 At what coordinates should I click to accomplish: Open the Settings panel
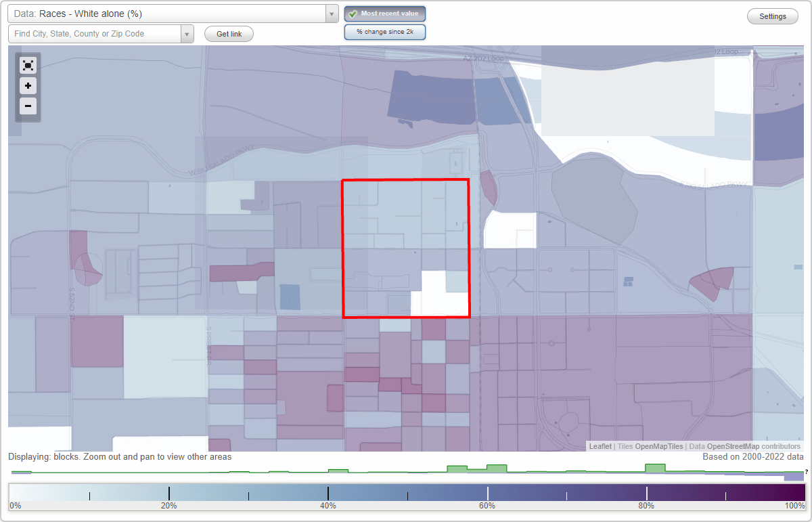(772, 16)
